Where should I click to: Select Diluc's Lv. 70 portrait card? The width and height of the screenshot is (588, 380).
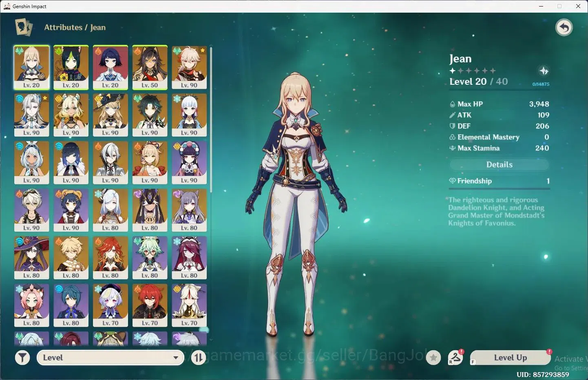(150, 306)
